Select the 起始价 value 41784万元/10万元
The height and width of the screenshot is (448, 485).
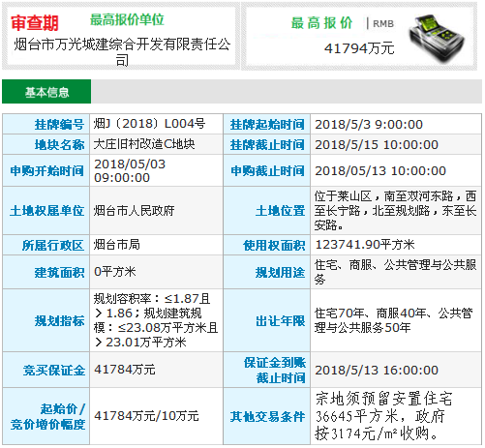[146, 416]
